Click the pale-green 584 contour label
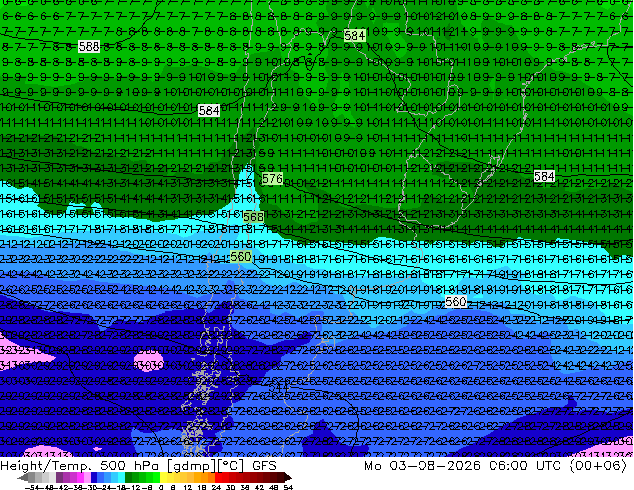The image size is (634, 490). tap(355, 36)
